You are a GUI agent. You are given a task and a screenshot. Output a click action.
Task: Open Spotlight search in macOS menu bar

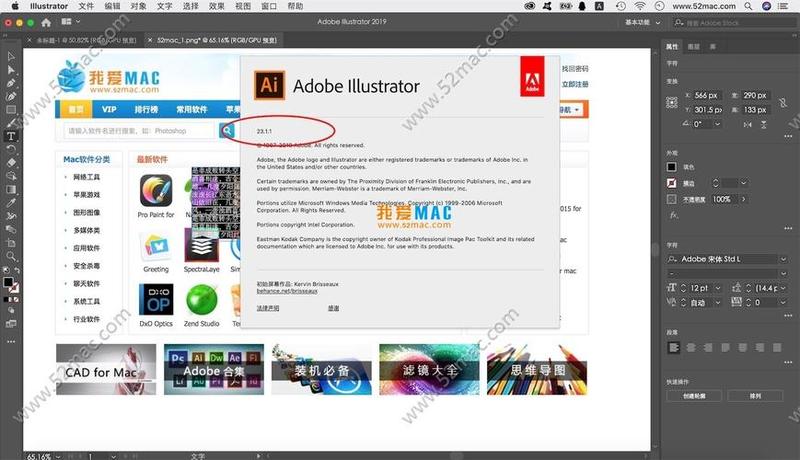tap(748, 6)
